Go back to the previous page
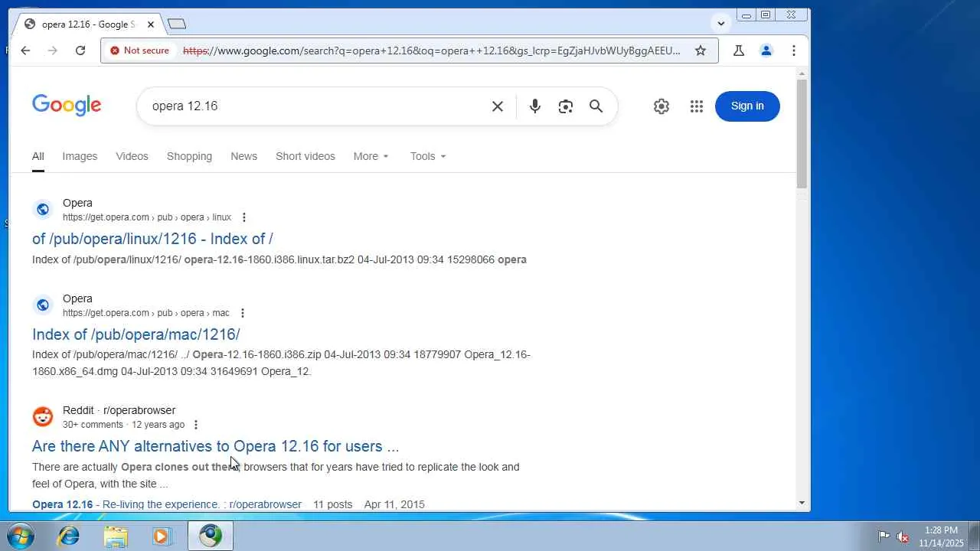 25,51
